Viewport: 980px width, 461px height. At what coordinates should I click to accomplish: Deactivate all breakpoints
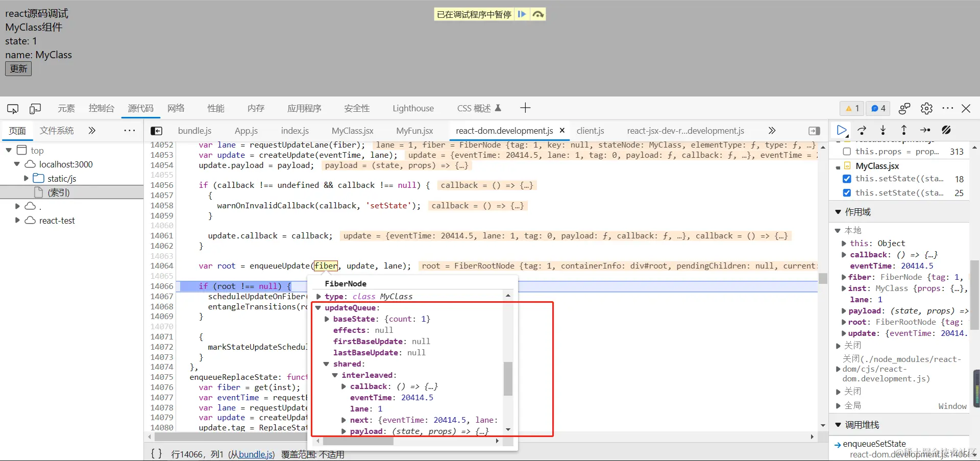point(946,130)
